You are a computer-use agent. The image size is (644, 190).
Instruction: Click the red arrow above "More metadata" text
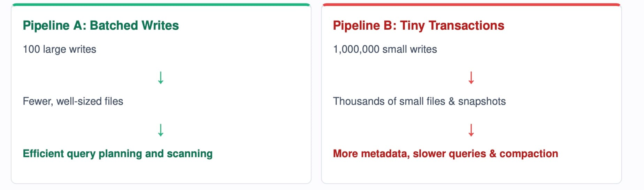[471, 130]
